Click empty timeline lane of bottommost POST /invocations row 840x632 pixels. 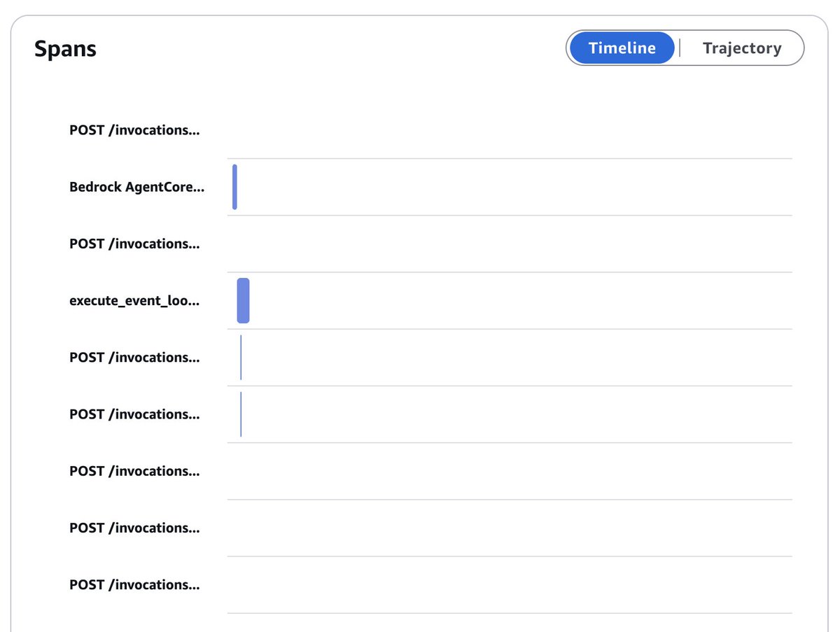(510, 585)
